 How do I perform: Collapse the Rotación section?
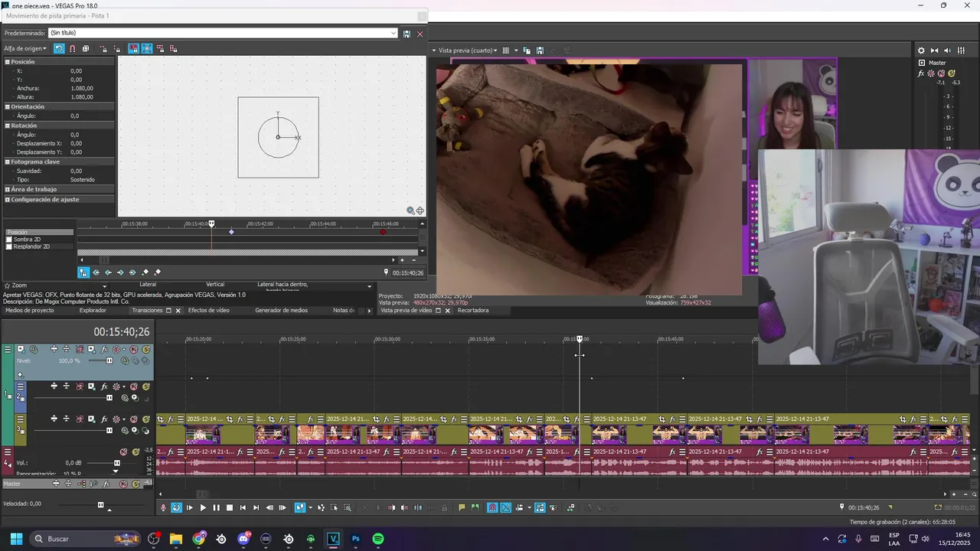pos(8,126)
